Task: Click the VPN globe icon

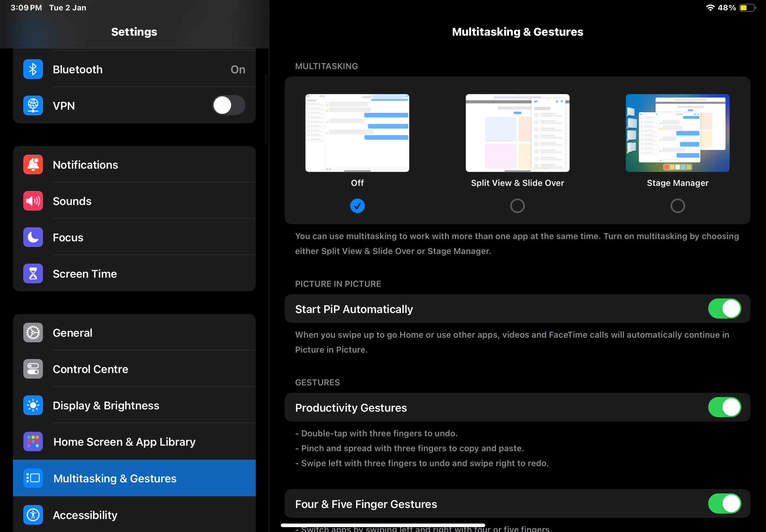Action: coord(33,106)
